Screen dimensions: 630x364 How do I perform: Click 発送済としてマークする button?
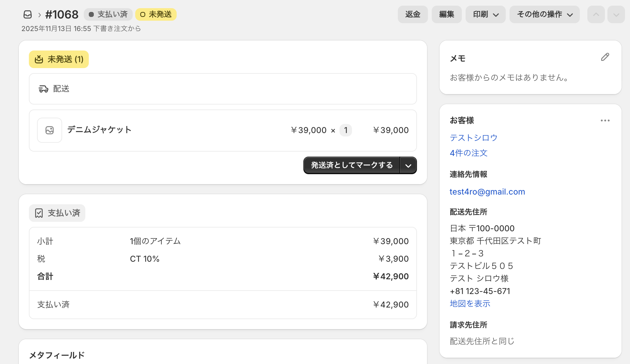352,165
